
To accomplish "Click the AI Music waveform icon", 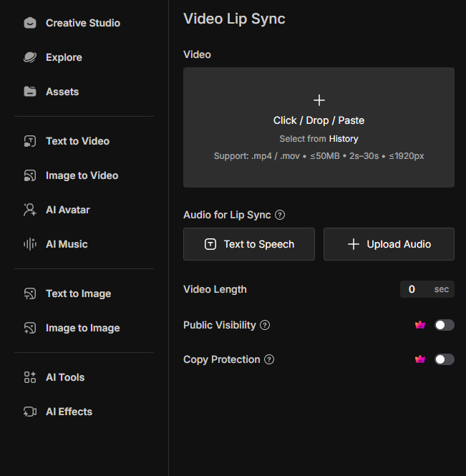I will (30, 244).
